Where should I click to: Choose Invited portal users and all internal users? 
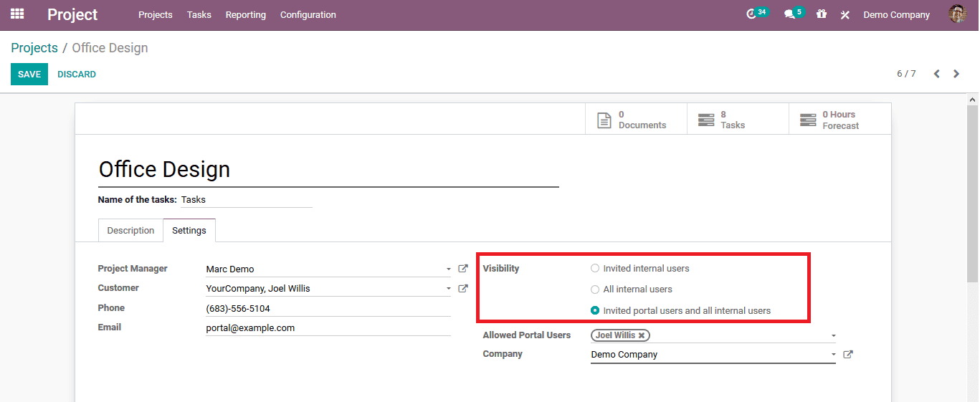point(595,311)
